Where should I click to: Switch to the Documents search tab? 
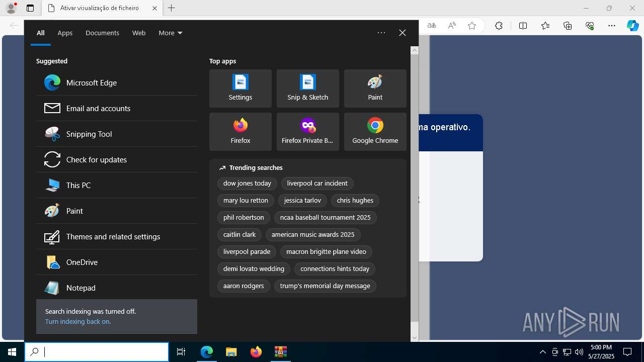point(102,33)
